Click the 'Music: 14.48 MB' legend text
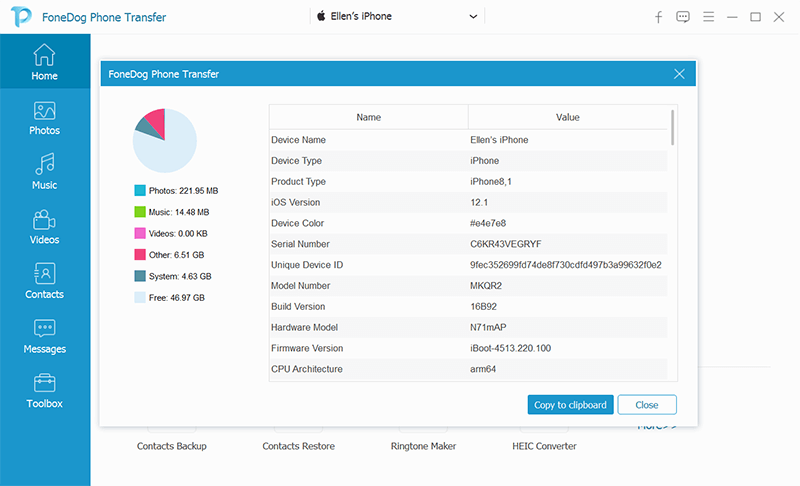This screenshot has height=486, width=800. click(x=179, y=212)
